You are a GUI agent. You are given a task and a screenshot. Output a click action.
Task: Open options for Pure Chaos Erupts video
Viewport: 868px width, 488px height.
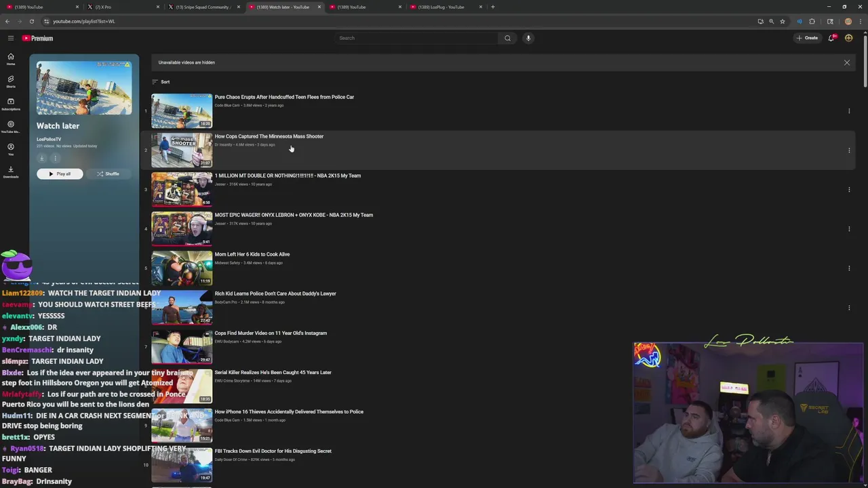(849, 111)
